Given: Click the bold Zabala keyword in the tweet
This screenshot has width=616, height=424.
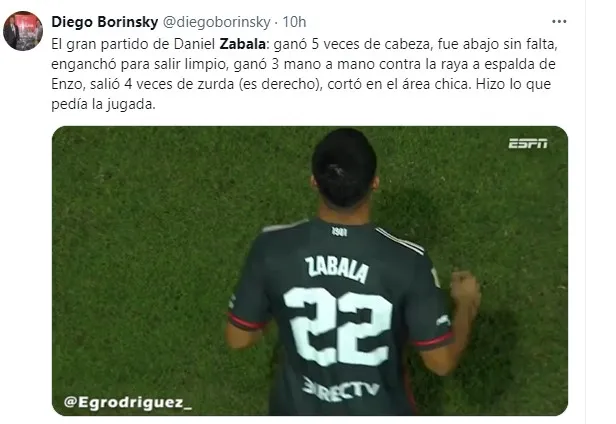Looking at the screenshot, I should pos(242,44).
